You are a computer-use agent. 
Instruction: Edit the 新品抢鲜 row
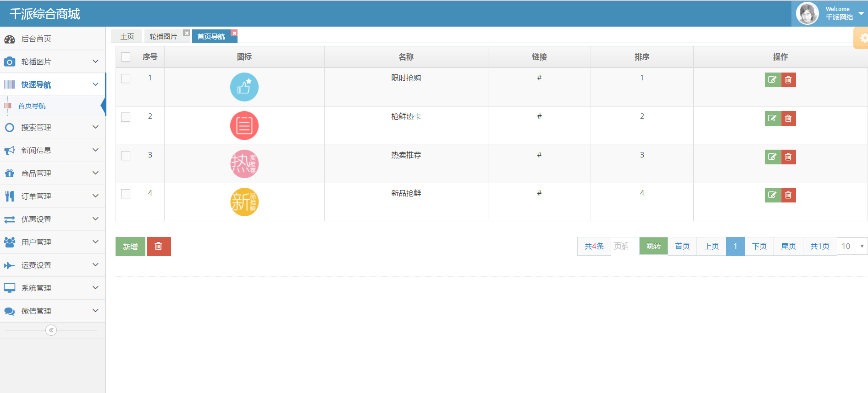coord(773,195)
